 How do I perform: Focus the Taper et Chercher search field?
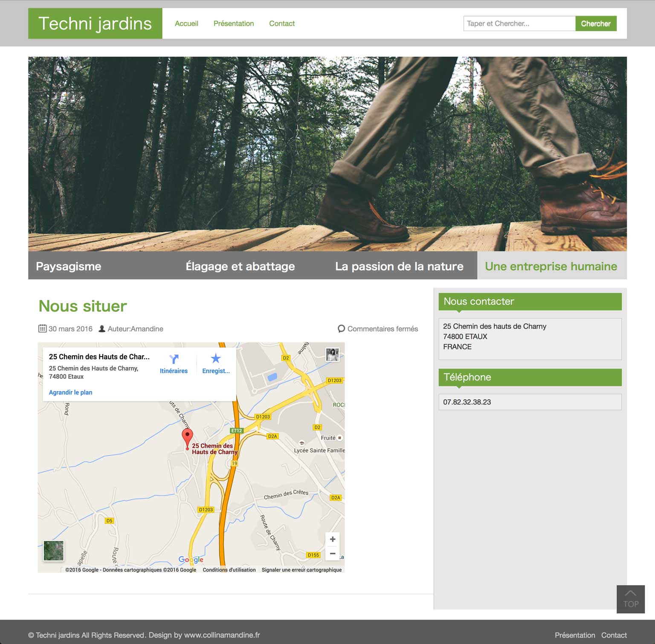pyautogui.click(x=519, y=23)
